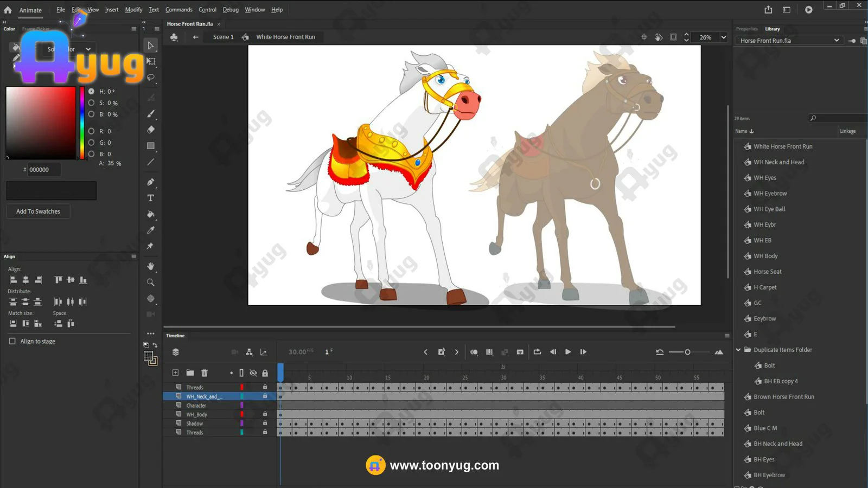Viewport: 868px width, 488px height.
Task: Choose the Eyedropper tool
Action: click(x=151, y=230)
